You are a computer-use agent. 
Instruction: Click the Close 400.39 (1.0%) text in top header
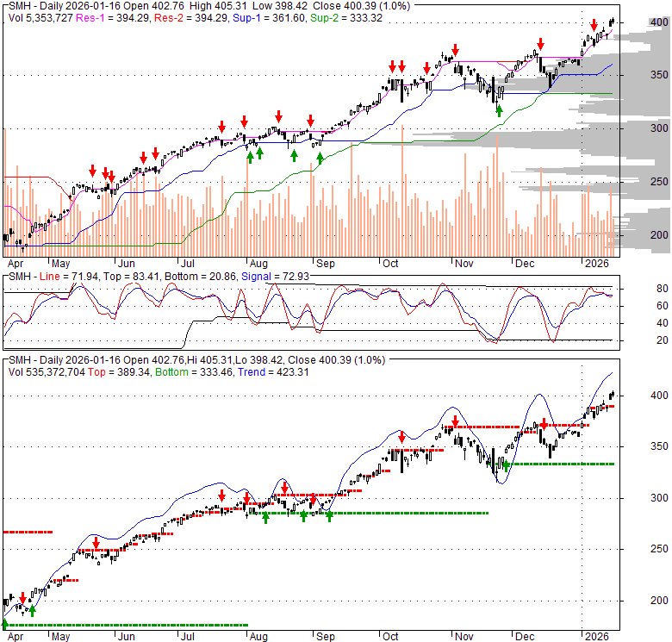click(x=361, y=6)
